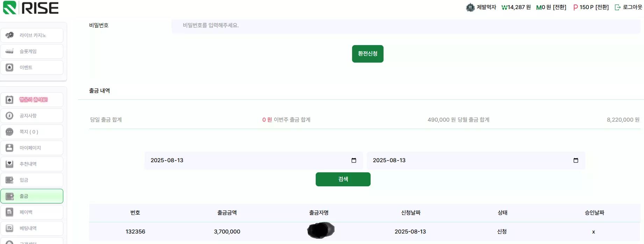The height and width of the screenshot is (244, 644).
Task: Open start date calendar picker icon
Action: (354, 160)
